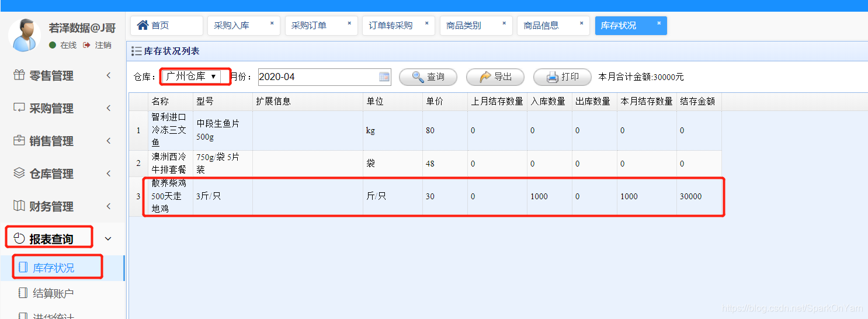Image resolution: width=868 pixels, height=319 pixels.
Task: Click the icon beside 采购管理
Action: coord(19,108)
